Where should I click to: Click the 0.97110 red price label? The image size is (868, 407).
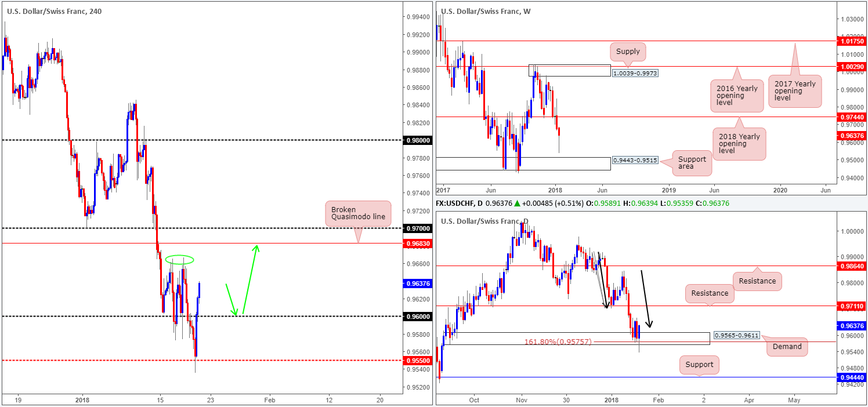click(852, 306)
